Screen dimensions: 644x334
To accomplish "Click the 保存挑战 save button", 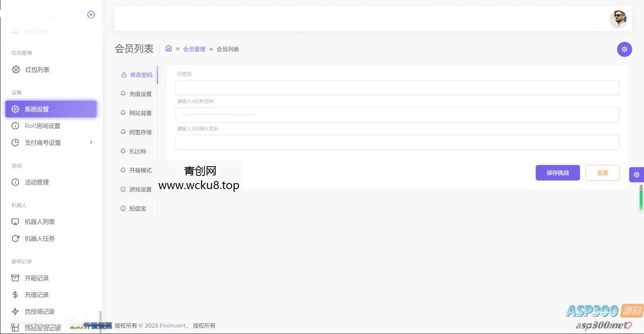I will pos(558,173).
